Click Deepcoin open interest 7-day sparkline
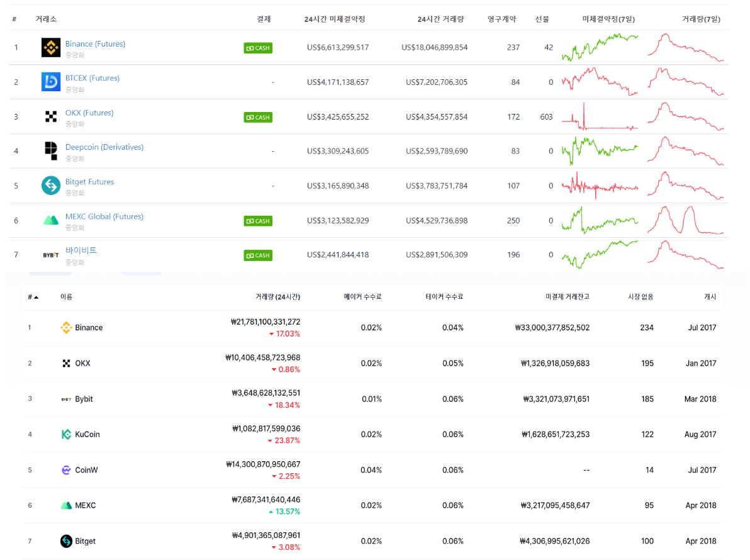Viewport: 750px width, 560px height. (600, 150)
